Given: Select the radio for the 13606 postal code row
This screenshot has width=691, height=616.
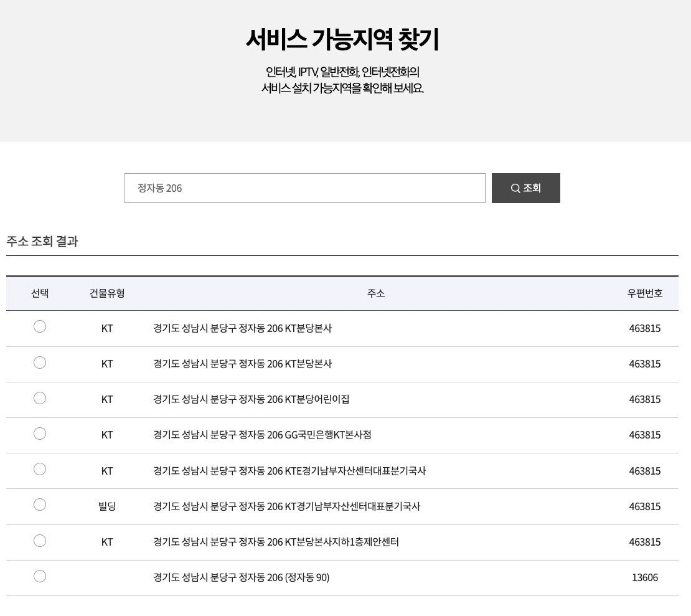Looking at the screenshot, I should coord(40,576).
